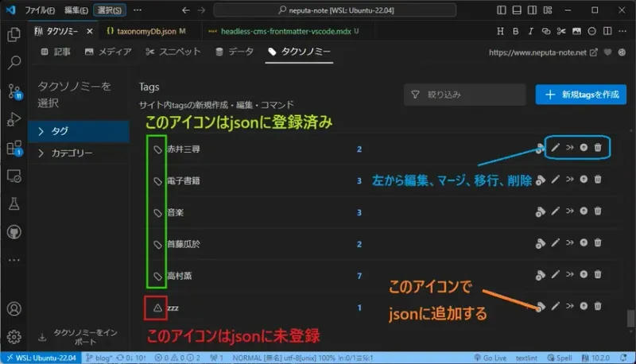
Task: Click タクソノミーをインポート button
Action: click(79, 337)
